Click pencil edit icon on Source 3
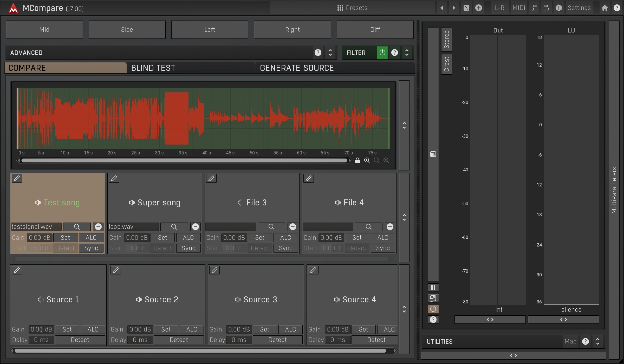624x364 pixels. pos(214,270)
